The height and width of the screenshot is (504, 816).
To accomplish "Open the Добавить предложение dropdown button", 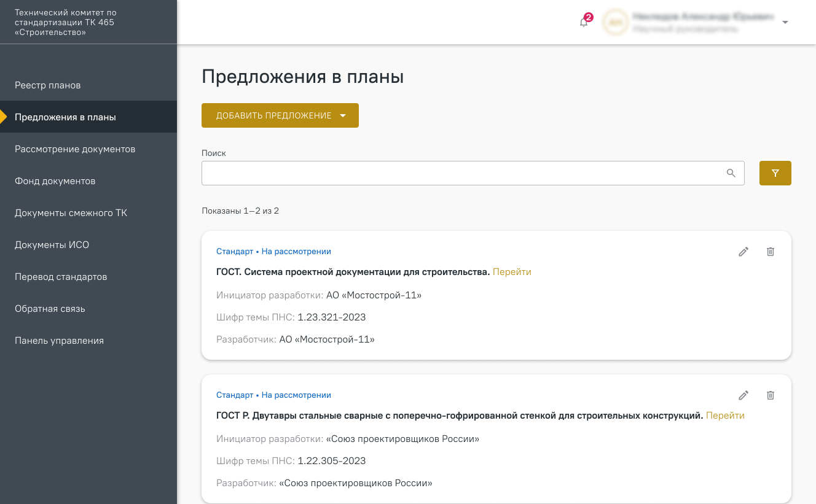I will [280, 115].
